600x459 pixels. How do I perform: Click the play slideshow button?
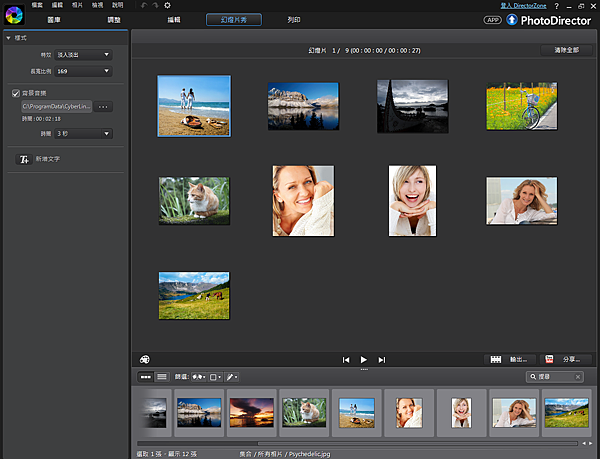click(364, 359)
